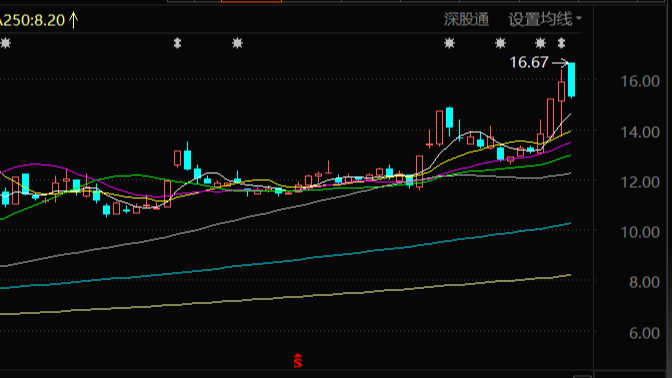
Task: Select the MA250:8.20 indicator label
Action: click(32, 20)
